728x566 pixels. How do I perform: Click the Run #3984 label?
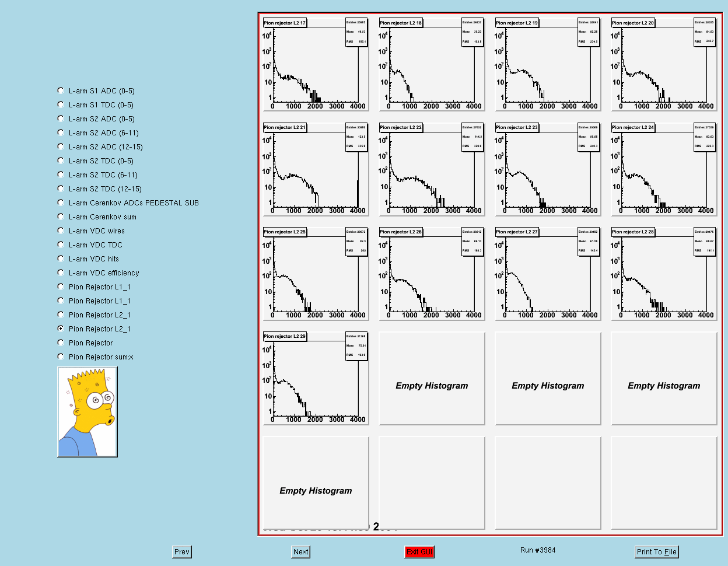[538, 550]
